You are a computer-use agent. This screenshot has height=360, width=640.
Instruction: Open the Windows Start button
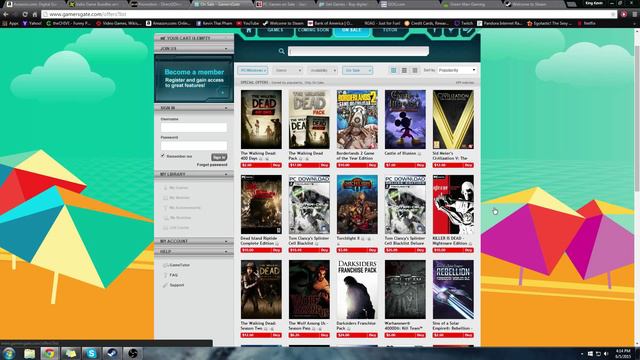[x=9, y=353]
